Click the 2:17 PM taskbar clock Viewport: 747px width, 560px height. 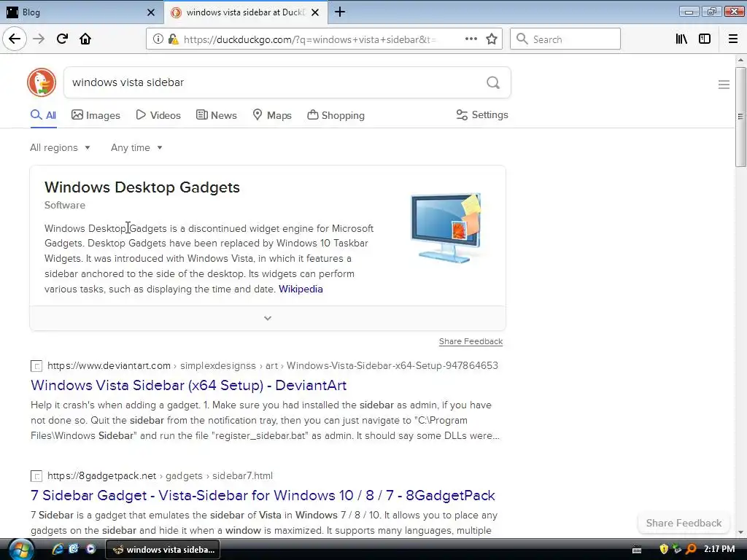(719, 549)
